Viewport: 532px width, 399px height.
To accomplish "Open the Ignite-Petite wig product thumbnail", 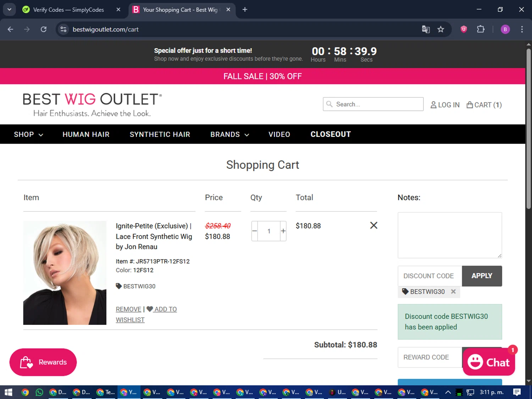I will (65, 273).
